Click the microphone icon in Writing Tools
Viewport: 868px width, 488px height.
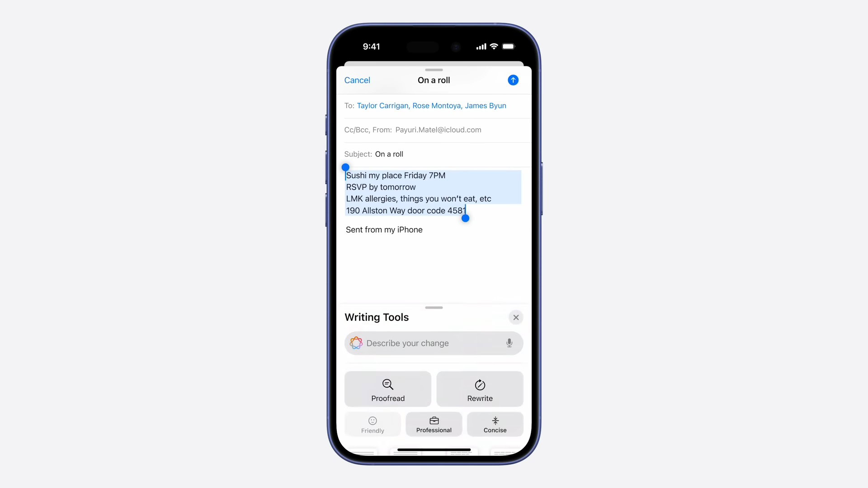coord(509,343)
